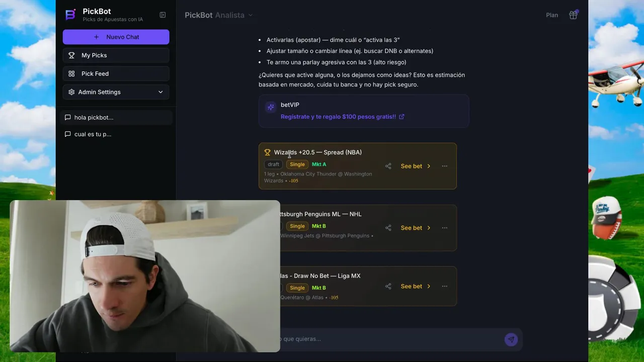
Task: Open the Plan link in header
Action: tap(552, 15)
